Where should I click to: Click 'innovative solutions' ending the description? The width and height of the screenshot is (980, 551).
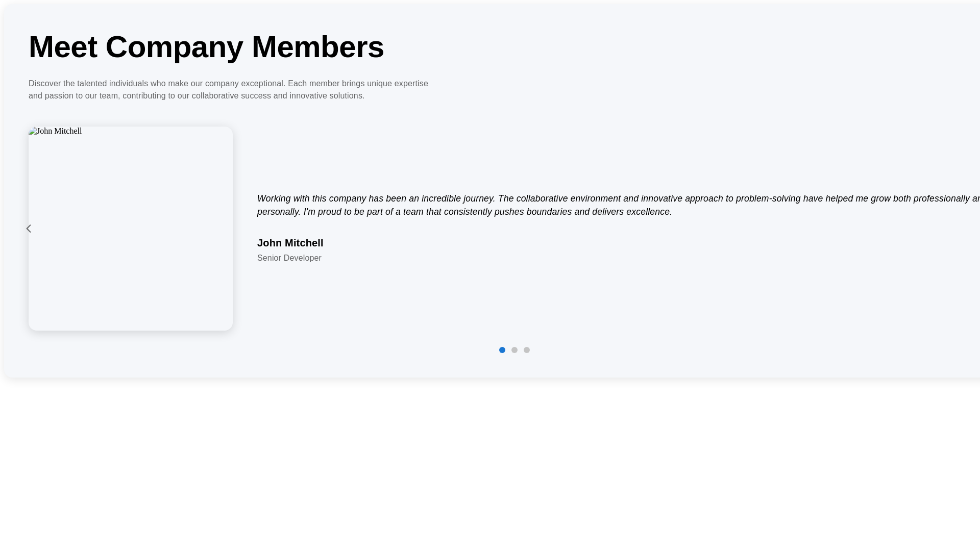coord(326,96)
